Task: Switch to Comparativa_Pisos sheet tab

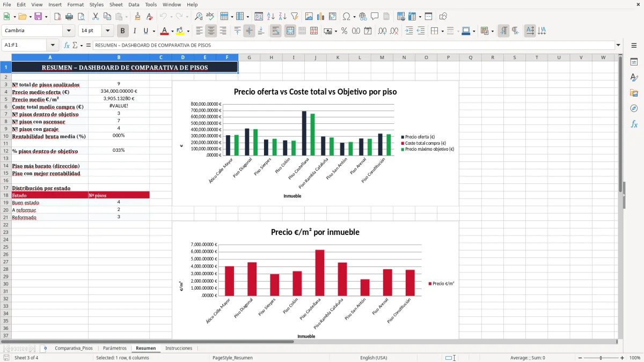Action: click(74, 349)
